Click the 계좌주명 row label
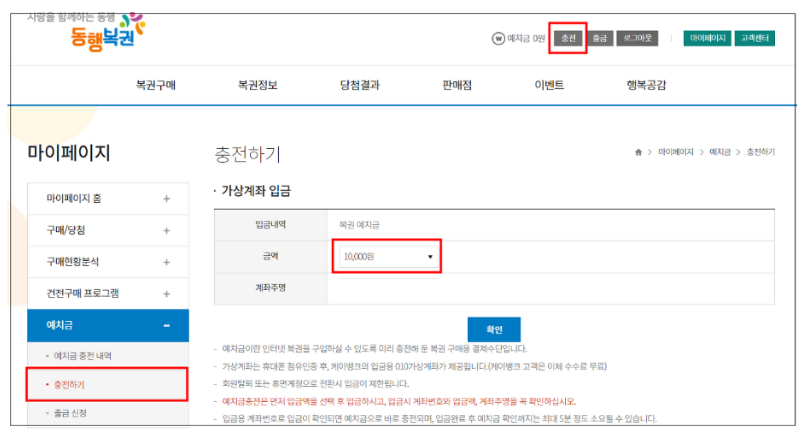This screenshot has width=812, height=437. pyautogui.click(x=270, y=288)
